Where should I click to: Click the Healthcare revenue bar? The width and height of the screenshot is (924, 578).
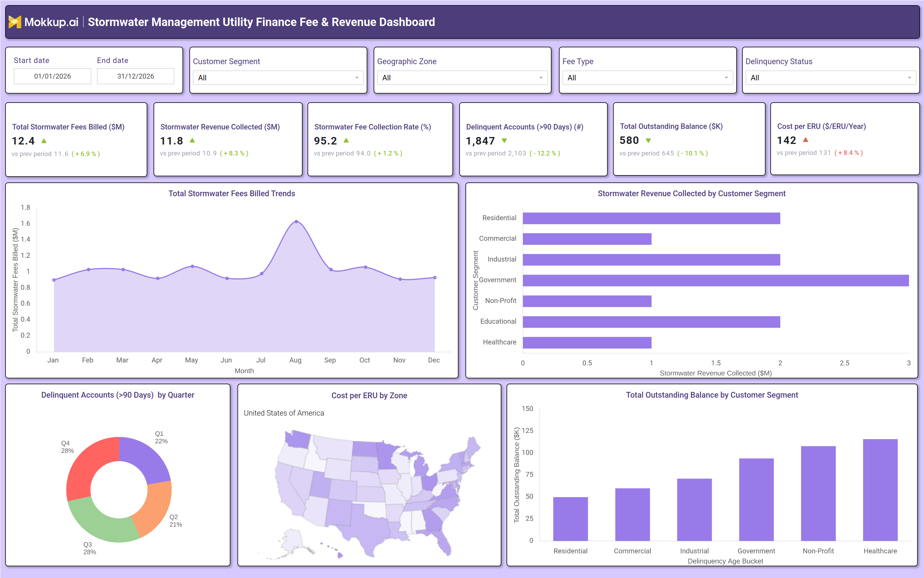tap(587, 342)
